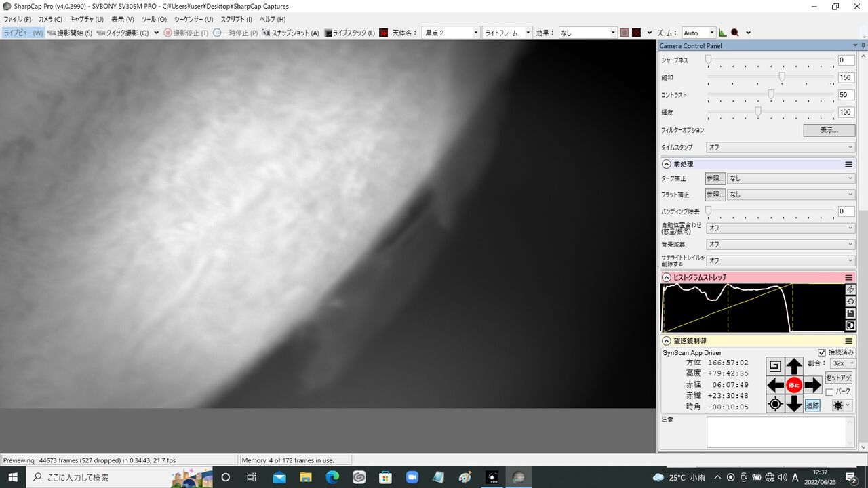
Task: Click the green histogram icon in toolbar
Action: click(722, 33)
